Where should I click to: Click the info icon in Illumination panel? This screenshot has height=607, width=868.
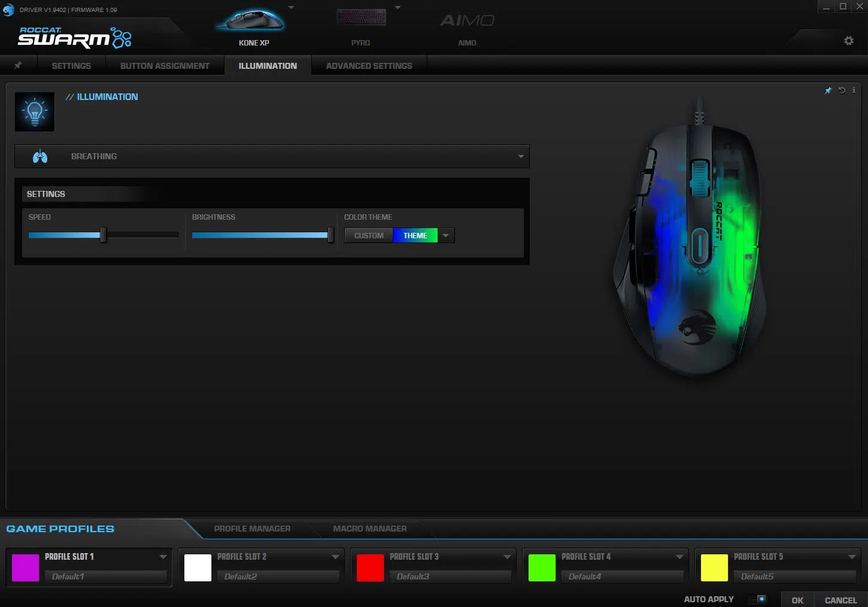(854, 90)
